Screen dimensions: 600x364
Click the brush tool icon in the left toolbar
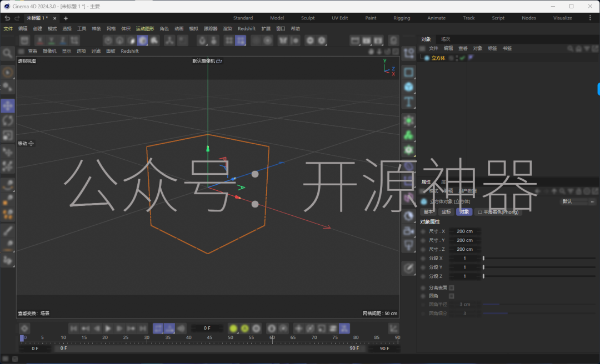[8, 231]
